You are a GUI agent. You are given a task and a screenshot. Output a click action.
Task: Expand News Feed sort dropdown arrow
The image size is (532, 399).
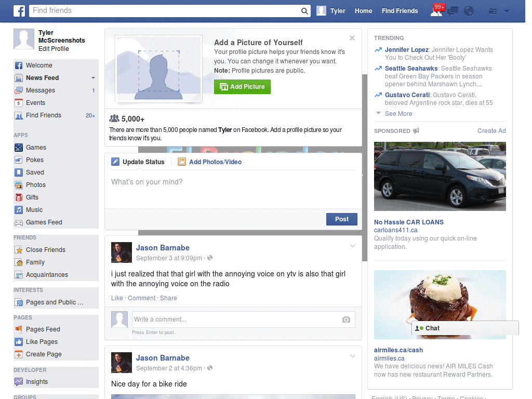93,78
